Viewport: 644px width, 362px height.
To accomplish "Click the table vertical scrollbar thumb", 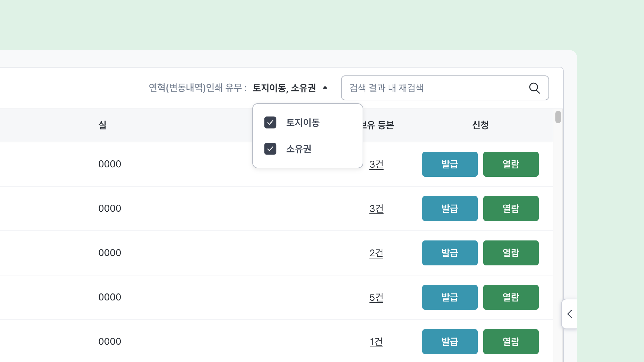I will tap(558, 117).
